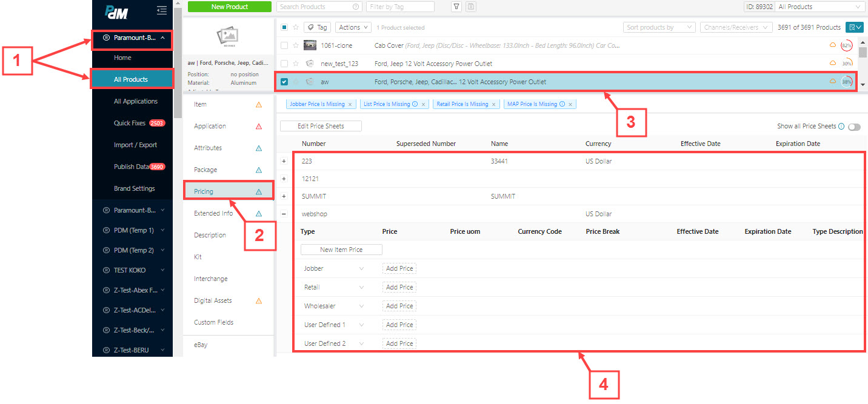The image size is (868, 404).
Task: Click the help icon in Search Products field
Action: point(356,7)
